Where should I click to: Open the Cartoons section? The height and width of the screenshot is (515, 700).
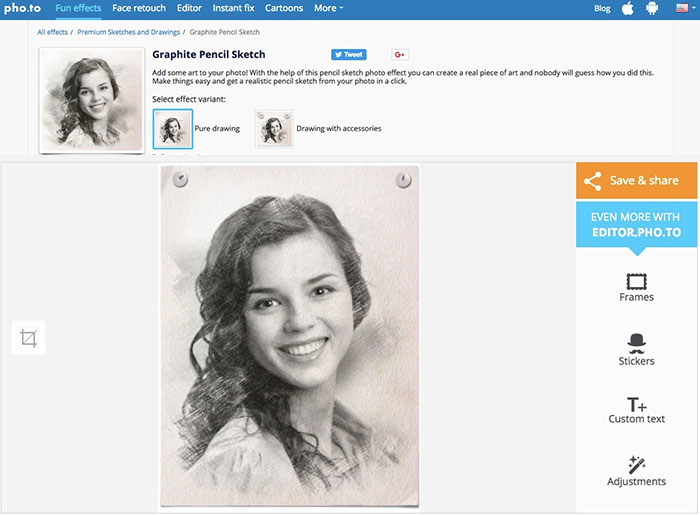pos(284,8)
